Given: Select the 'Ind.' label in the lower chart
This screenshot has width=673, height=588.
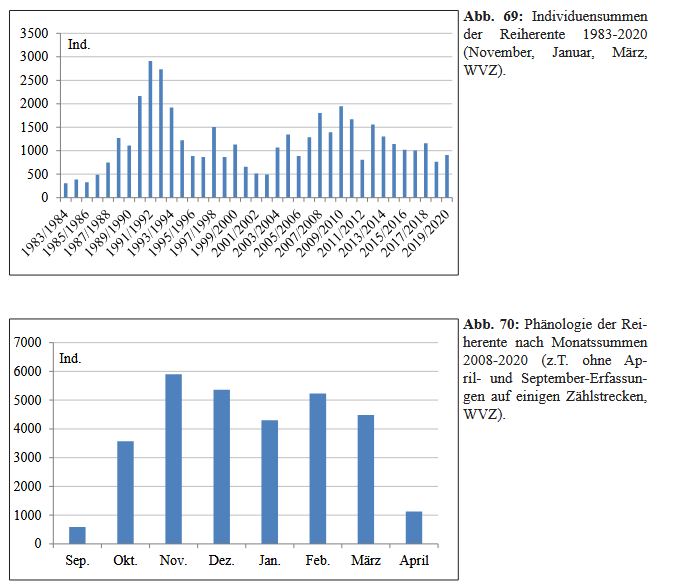Looking at the screenshot, I should point(70,358).
